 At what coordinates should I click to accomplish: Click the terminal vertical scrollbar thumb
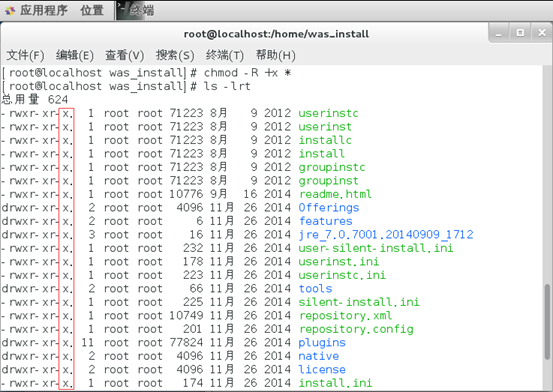pyautogui.click(x=547, y=322)
